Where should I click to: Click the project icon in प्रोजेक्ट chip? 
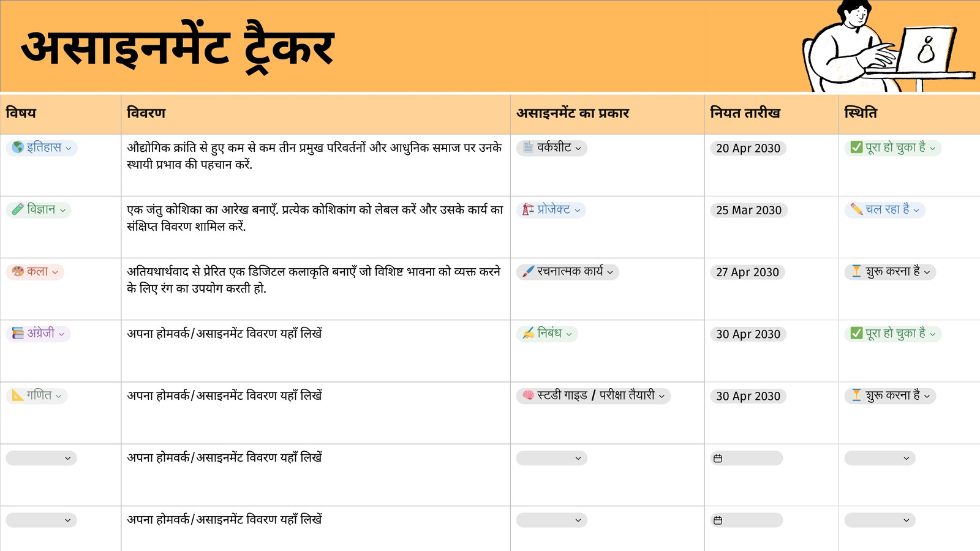(528, 209)
